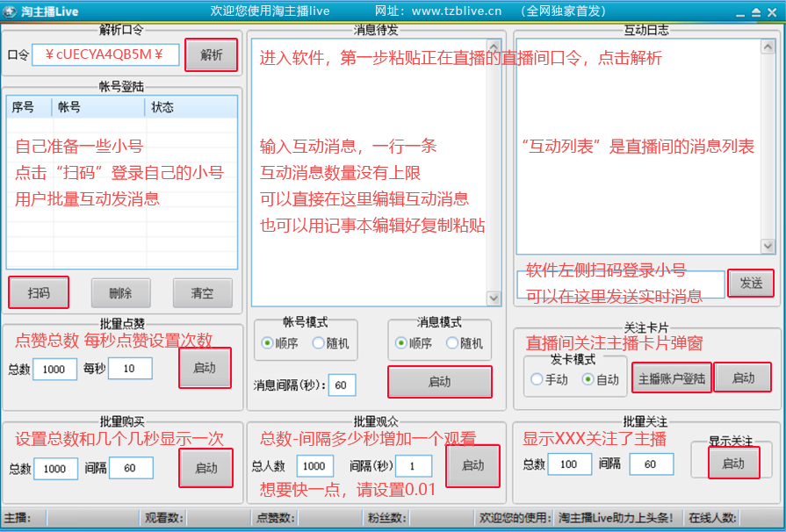Select 随机 under 帐号模式
The image size is (786, 532).
(x=330, y=343)
